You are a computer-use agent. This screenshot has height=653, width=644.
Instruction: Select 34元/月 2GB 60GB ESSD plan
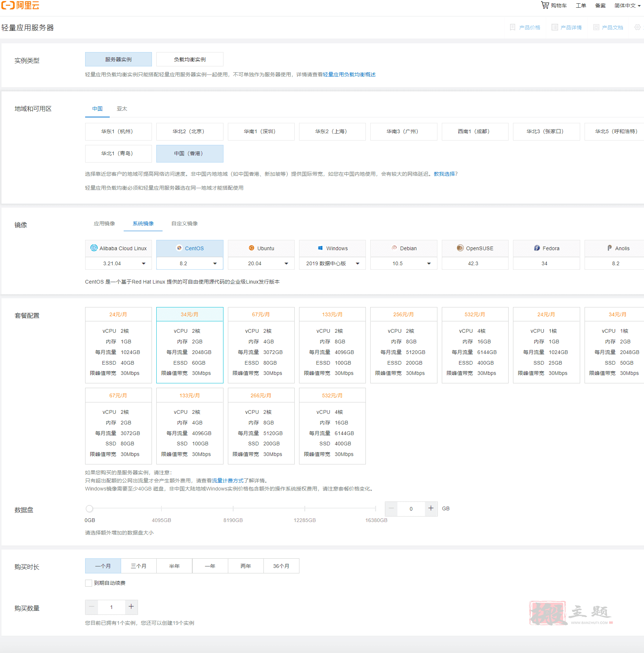pyautogui.click(x=190, y=345)
